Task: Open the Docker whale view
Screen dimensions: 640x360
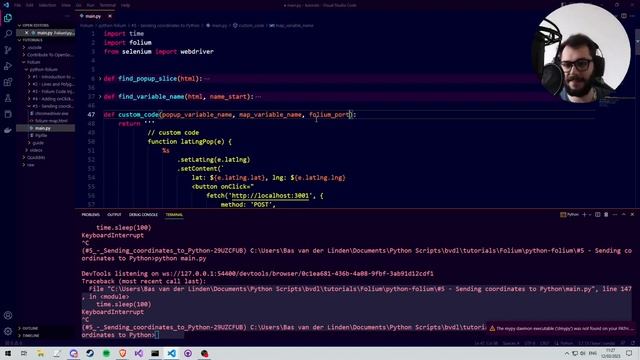Action: click(x=8, y=130)
